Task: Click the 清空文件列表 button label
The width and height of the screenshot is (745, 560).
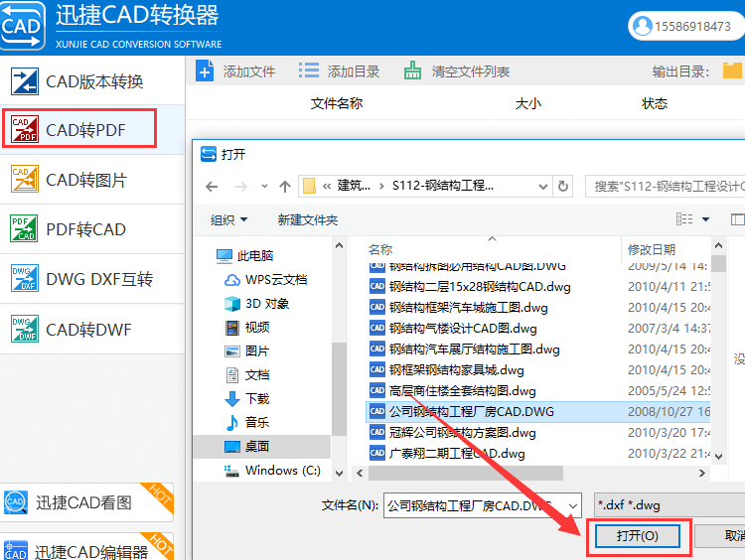Action: (x=471, y=71)
